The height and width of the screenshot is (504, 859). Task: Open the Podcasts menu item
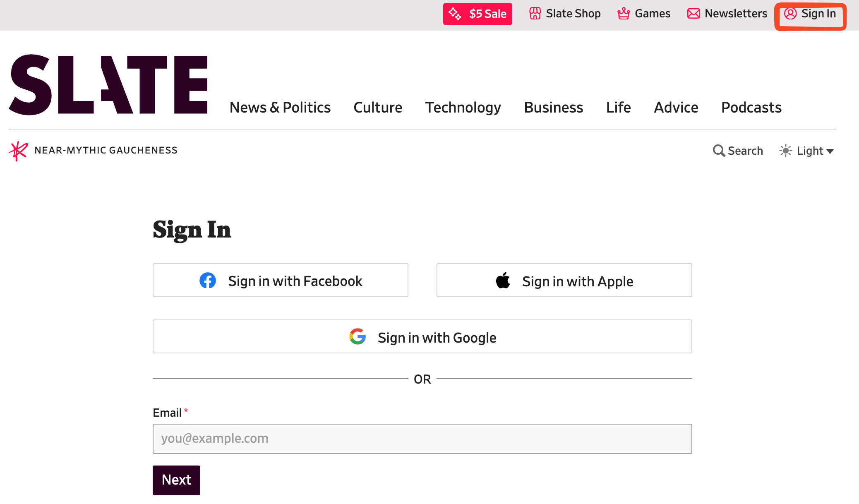751,108
